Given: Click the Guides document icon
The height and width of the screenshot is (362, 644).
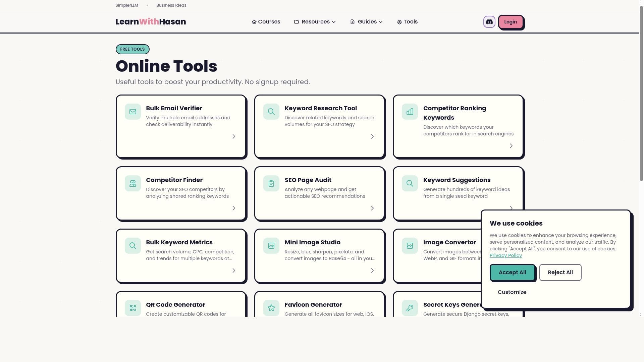Looking at the screenshot, I should point(353,22).
